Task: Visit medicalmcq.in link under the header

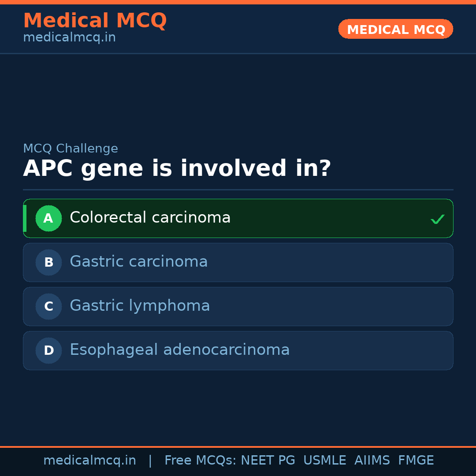Action: tap(69, 38)
